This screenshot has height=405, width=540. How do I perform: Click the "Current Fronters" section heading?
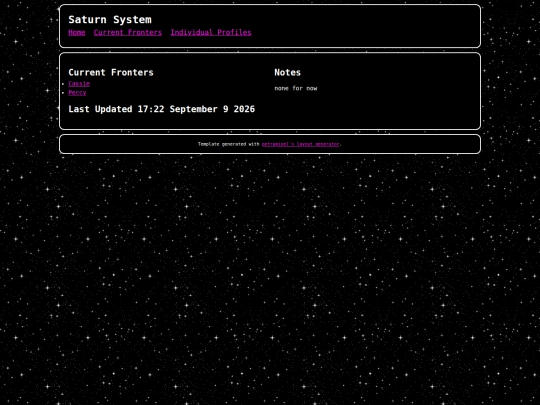(x=111, y=72)
